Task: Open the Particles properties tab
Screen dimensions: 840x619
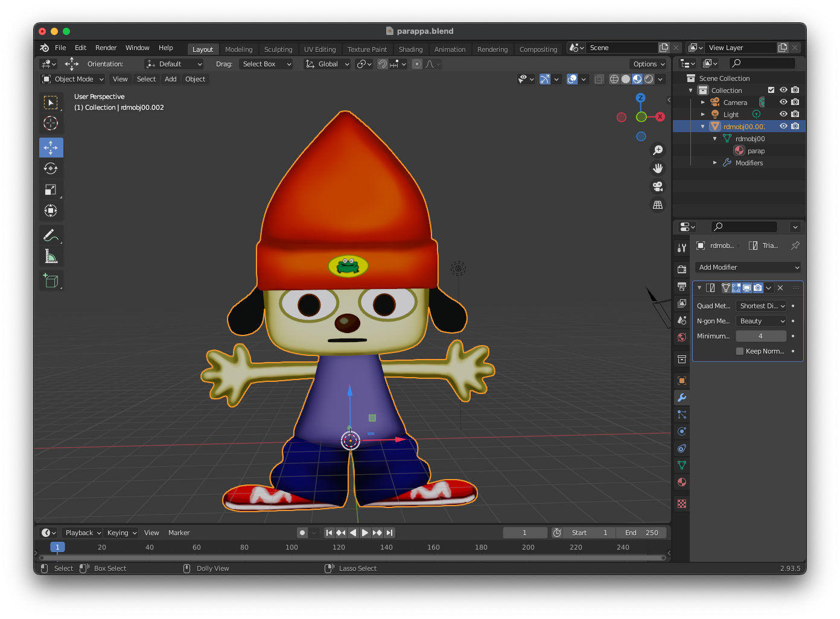Action: [682, 414]
